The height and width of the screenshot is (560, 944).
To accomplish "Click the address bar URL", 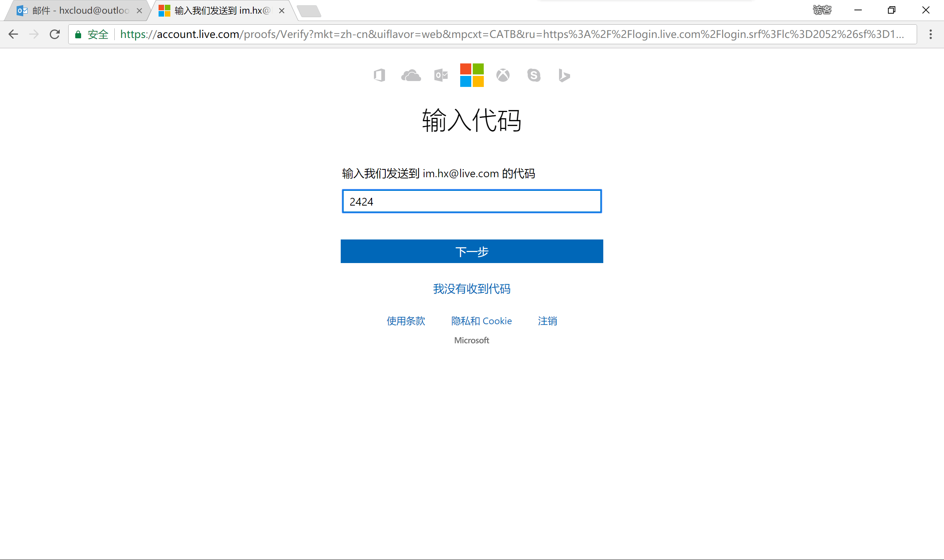I will click(512, 34).
